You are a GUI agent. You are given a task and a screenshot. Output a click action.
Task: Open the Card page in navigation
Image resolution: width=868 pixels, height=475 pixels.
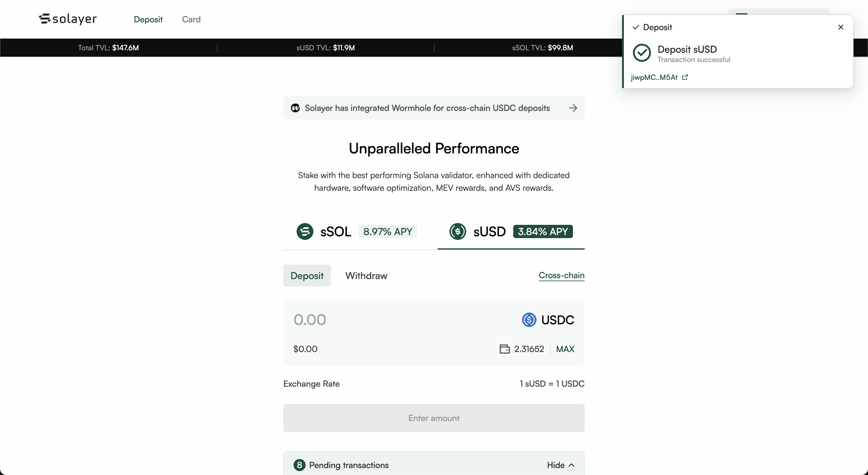pos(191,19)
